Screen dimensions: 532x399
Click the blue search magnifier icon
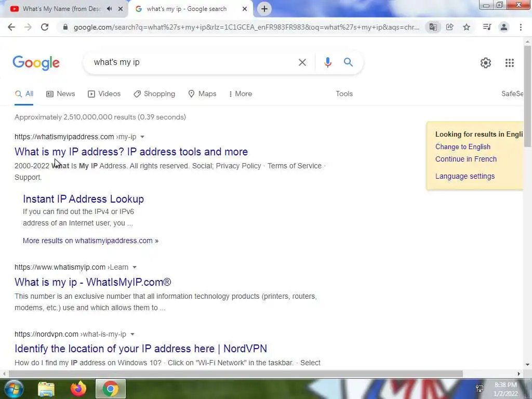click(x=348, y=62)
